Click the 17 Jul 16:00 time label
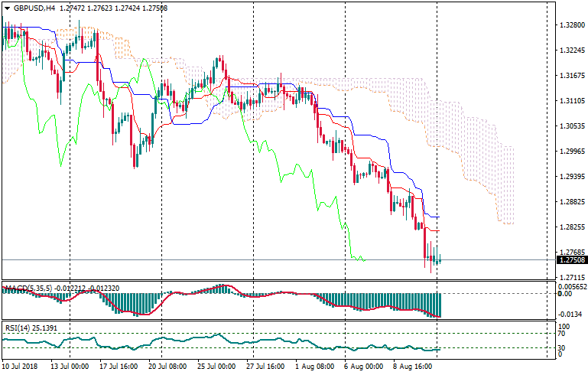 click(x=120, y=367)
